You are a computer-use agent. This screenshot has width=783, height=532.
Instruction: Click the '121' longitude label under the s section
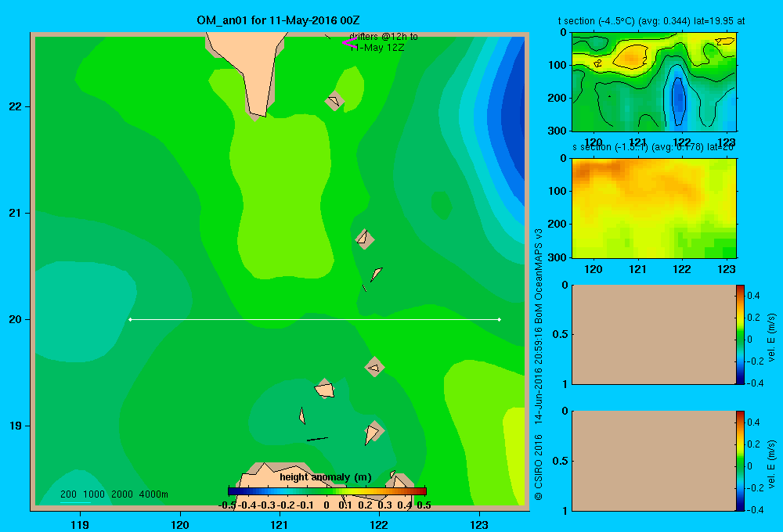(637, 269)
